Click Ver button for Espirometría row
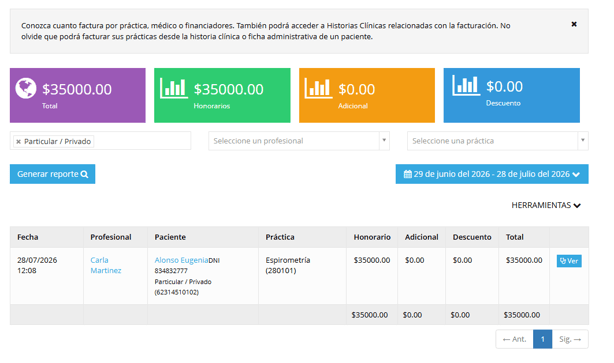Screen dimensions: 614x363 [569, 261]
